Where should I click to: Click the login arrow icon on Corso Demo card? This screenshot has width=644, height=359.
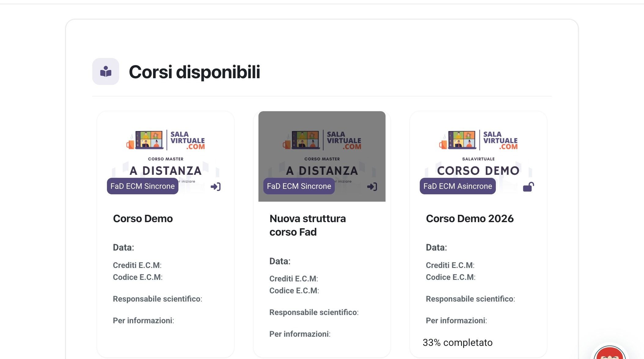216,187
